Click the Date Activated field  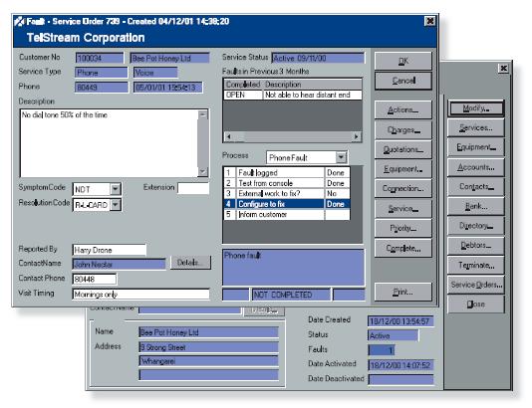[400, 365]
